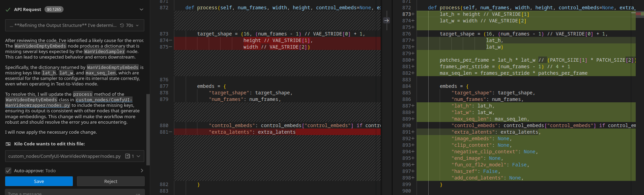Screen dimensions: 644x195
Task: Click the Todo auto-approve label
Action: pos(50,171)
